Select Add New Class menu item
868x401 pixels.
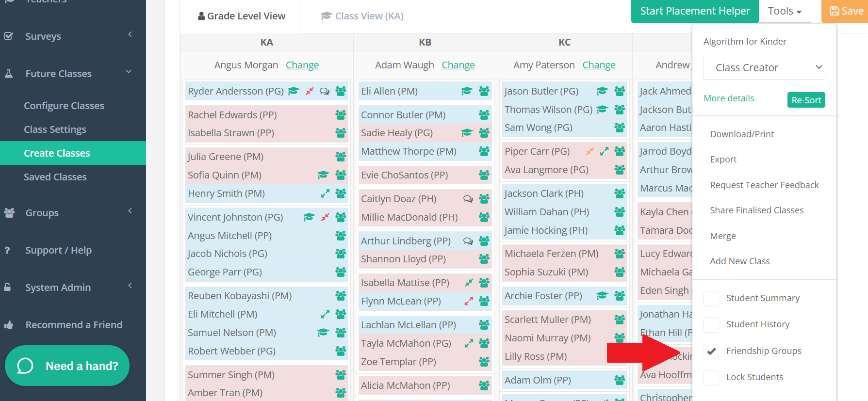pos(740,261)
